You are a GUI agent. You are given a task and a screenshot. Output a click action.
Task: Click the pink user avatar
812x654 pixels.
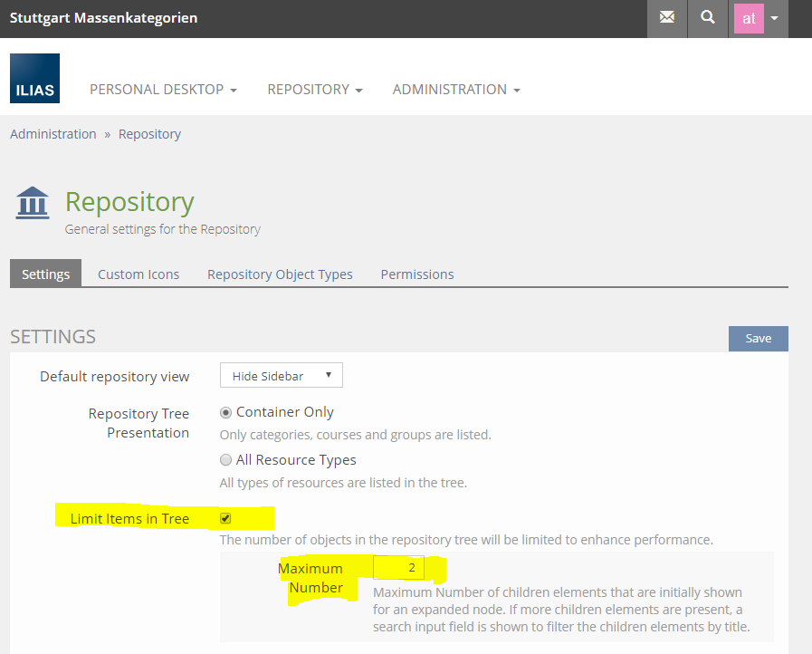pos(749,18)
